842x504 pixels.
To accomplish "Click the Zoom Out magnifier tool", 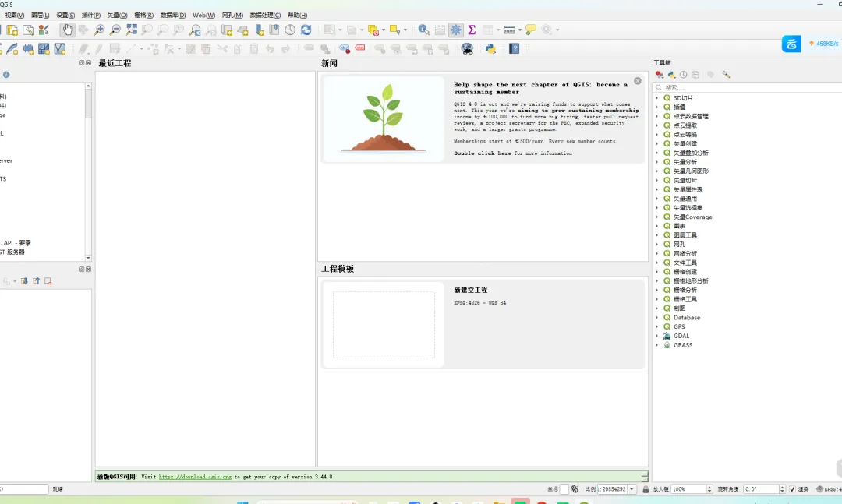I will 115,30.
